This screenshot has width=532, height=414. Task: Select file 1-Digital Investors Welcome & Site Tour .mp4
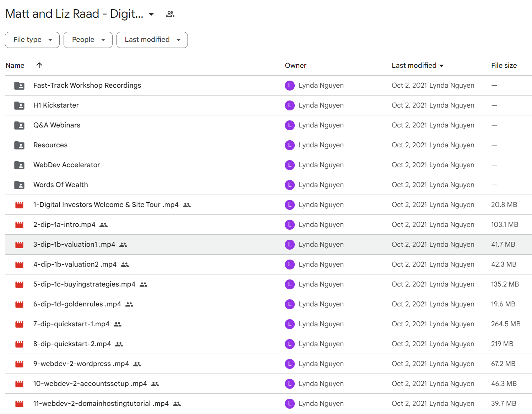tap(106, 205)
